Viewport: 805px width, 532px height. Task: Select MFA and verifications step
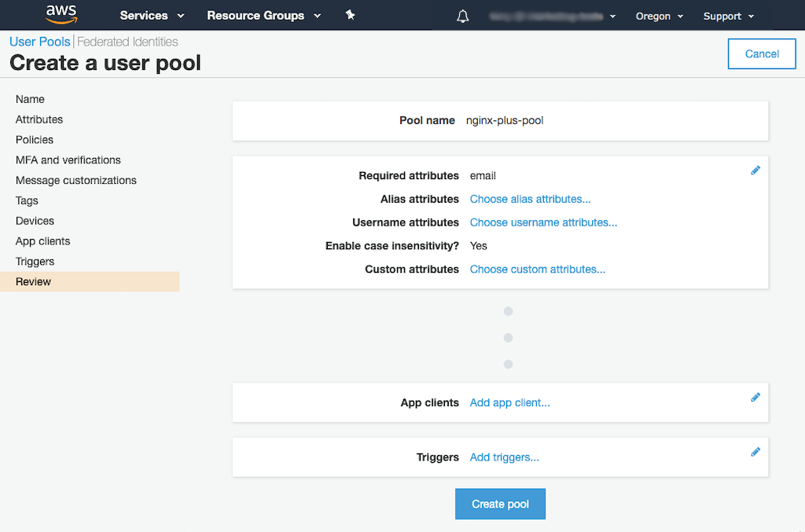tap(68, 160)
